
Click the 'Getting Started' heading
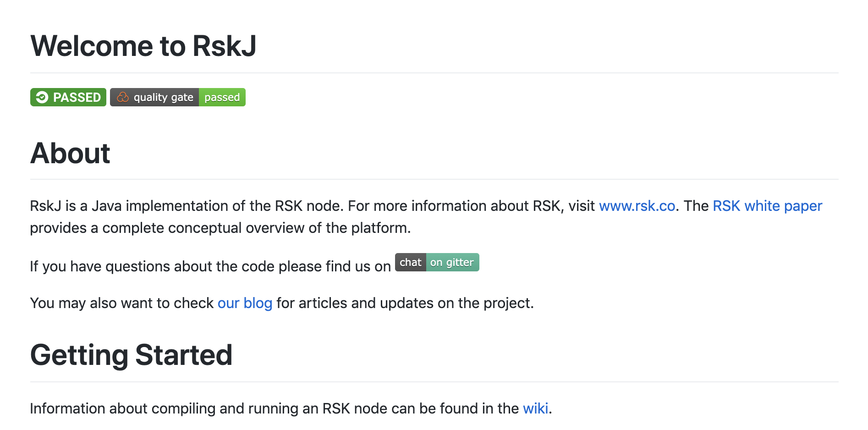[x=132, y=355]
